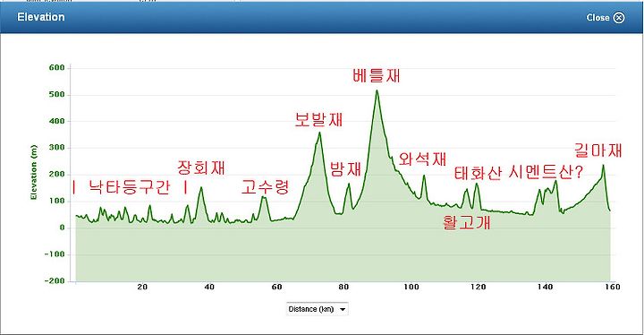The height and width of the screenshot is (335, 644).
Task: Click the 80 km distance axis label
Action: (343, 287)
